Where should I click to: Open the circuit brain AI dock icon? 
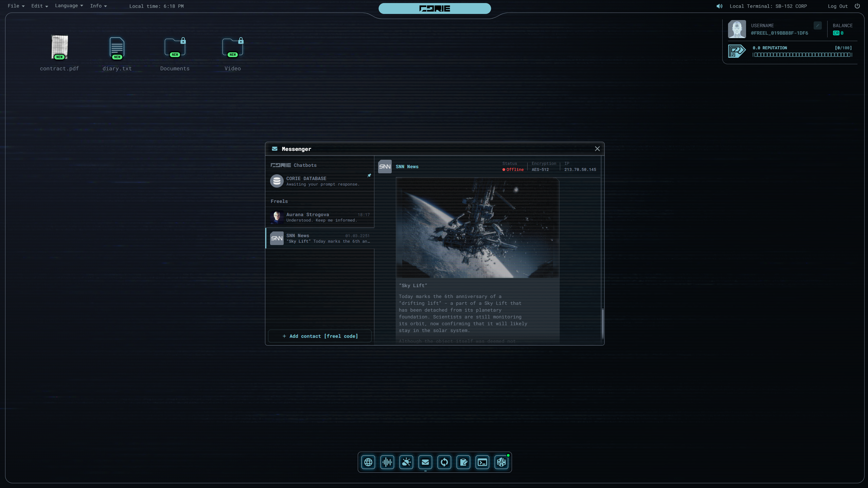[501, 462]
